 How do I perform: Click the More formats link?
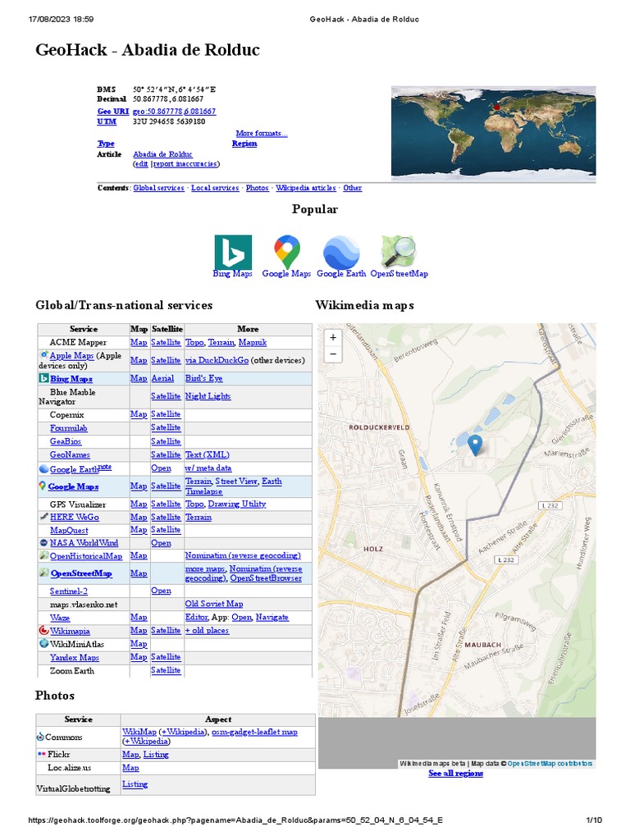click(x=262, y=134)
